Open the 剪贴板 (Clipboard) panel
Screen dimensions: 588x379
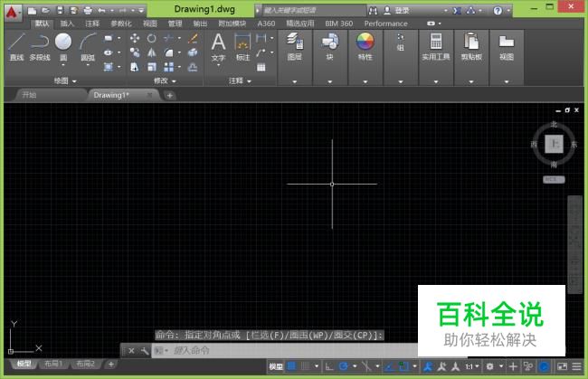(x=471, y=46)
